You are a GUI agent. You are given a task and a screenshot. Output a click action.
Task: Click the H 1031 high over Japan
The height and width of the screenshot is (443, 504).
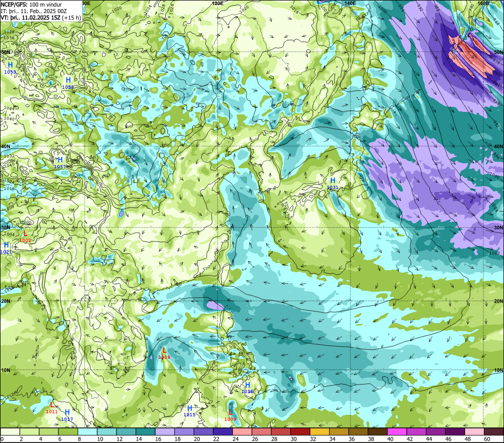point(332,183)
